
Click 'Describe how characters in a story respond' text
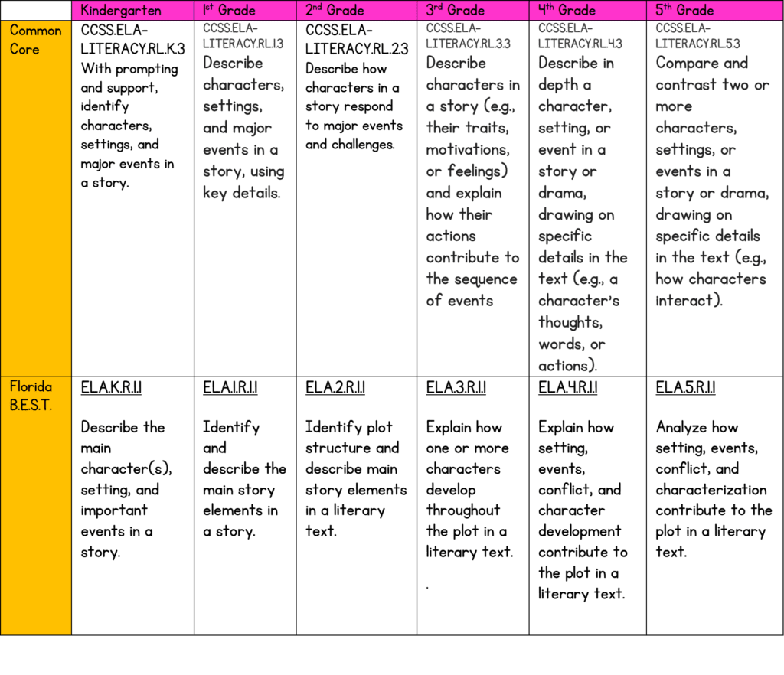coord(352,87)
